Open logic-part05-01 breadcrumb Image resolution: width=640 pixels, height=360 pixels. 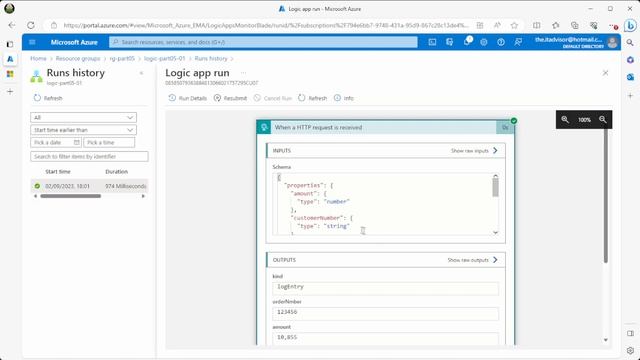[164, 59]
